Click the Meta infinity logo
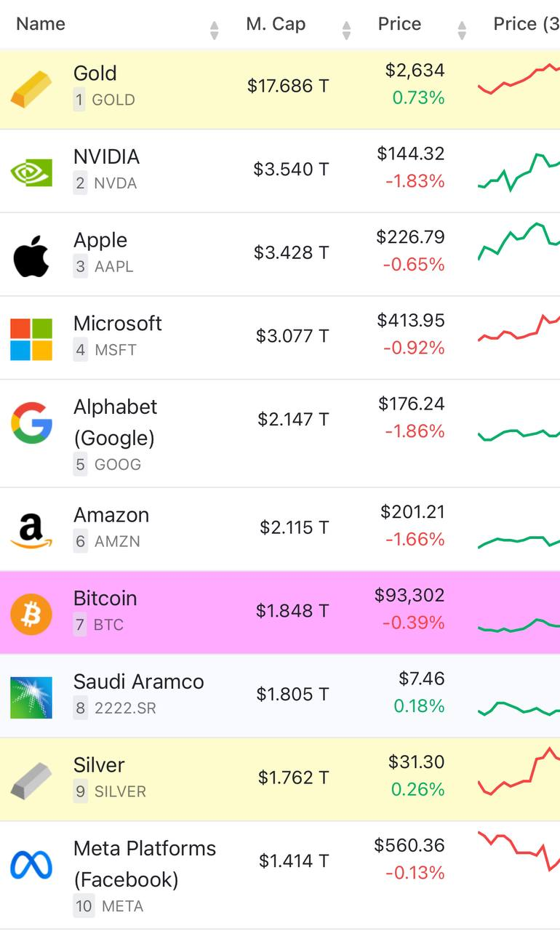The image size is (560, 931). pos(31,865)
